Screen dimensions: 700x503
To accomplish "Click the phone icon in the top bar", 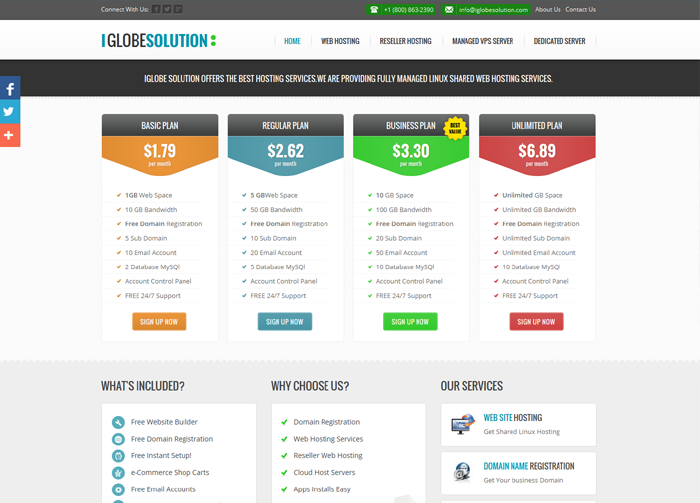I will [x=374, y=9].
